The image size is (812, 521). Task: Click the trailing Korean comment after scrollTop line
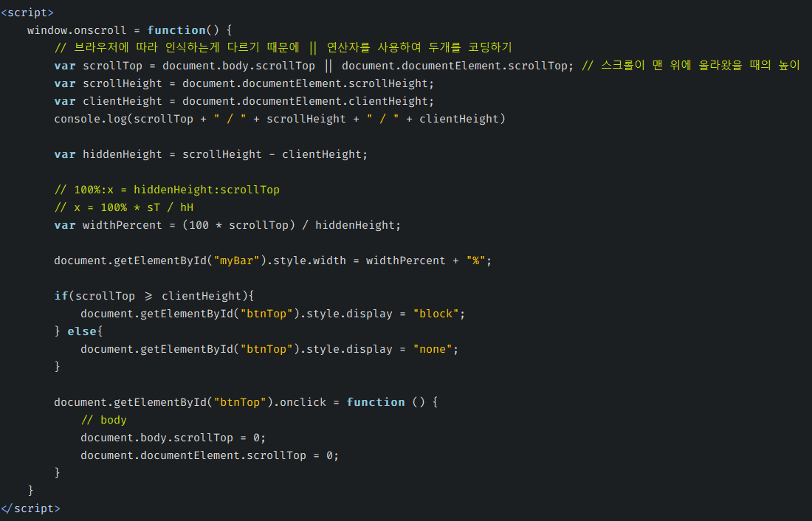point(691,65)
